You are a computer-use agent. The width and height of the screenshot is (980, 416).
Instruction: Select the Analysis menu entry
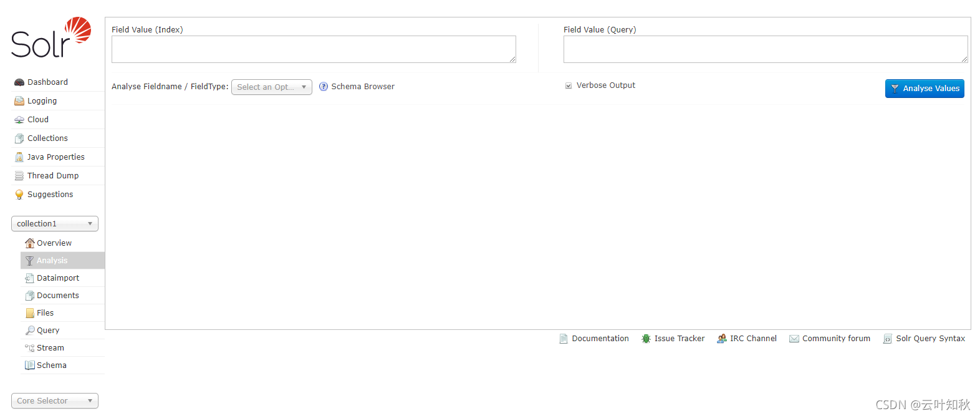pyautogui.click(x=62, y=261)
